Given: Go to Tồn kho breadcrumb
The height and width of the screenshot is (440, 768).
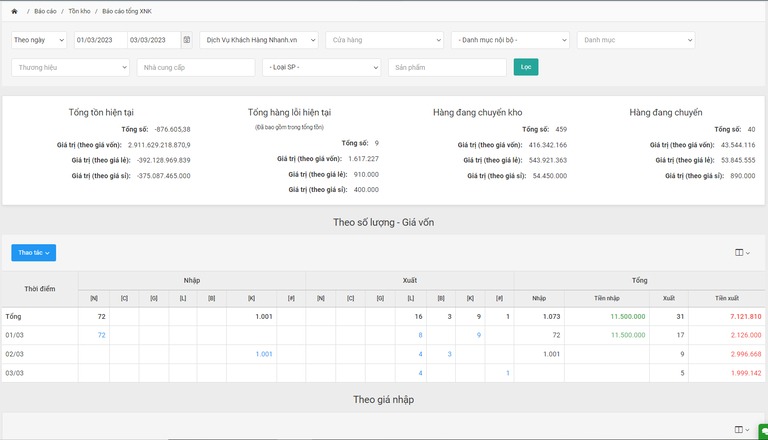Looking at the screenshot, I should point(80,10).
